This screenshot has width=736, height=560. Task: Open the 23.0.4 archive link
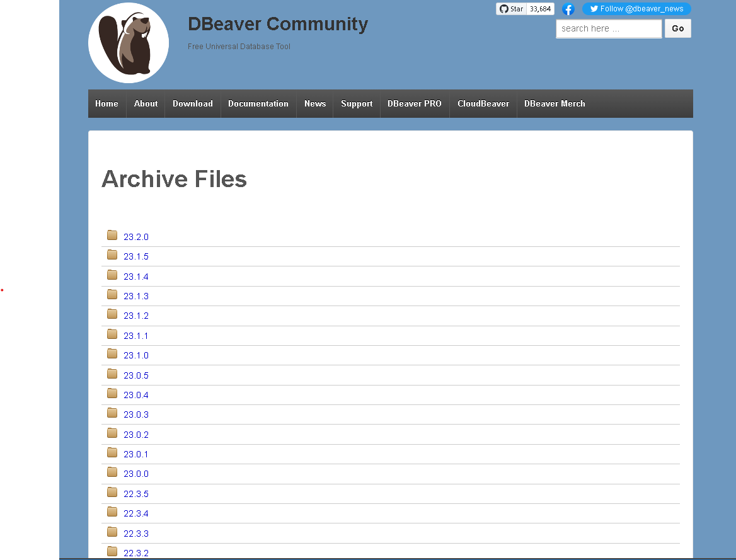click(136, 395)
